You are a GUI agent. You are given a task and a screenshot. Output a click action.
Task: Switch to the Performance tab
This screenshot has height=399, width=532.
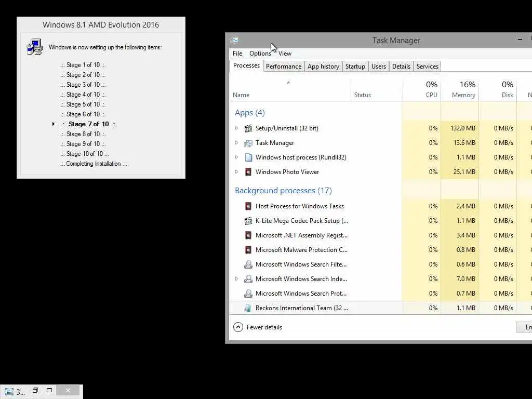(x=284, y=66)
